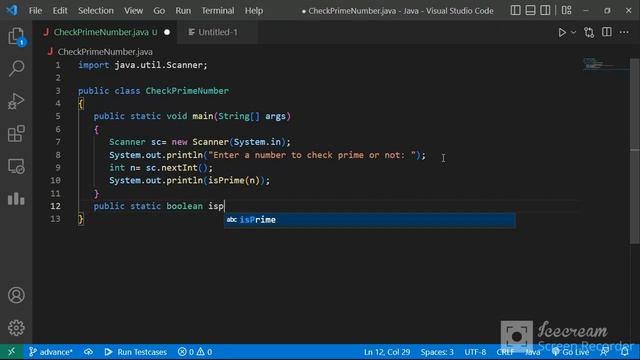Open the Explorer view in activity bar
Screen dimensions: 640x360
[16, 36]
